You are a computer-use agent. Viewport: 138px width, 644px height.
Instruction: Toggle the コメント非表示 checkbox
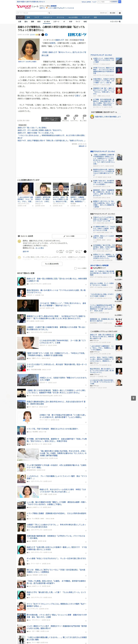75,268
